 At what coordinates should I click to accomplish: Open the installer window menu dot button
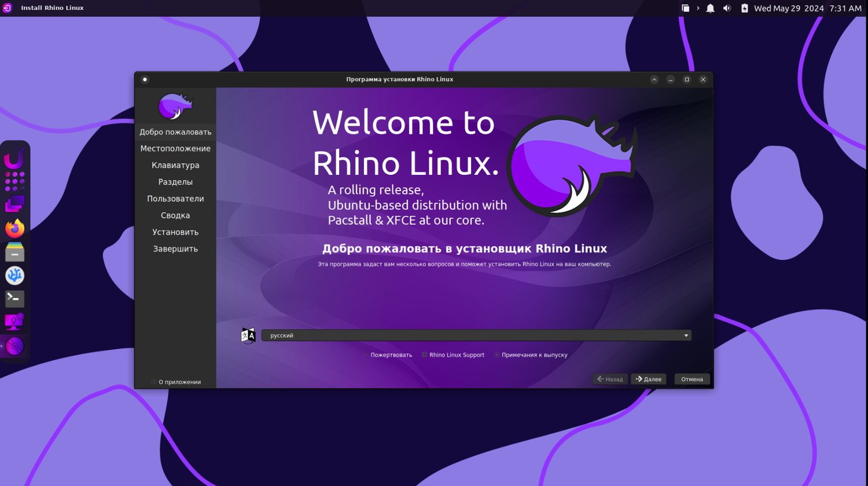(145, 79)
